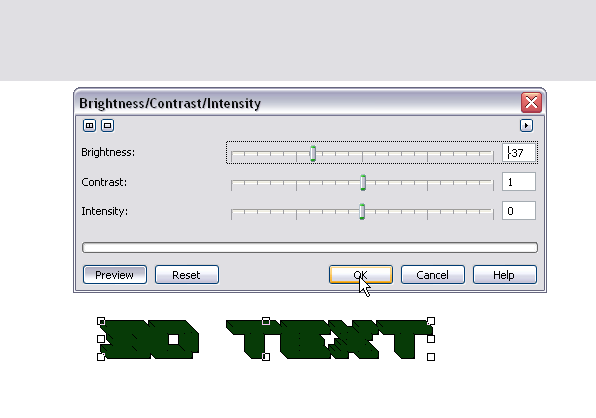Open Help for this dialog
Screen dimensions: 596x418
point(504,275)
